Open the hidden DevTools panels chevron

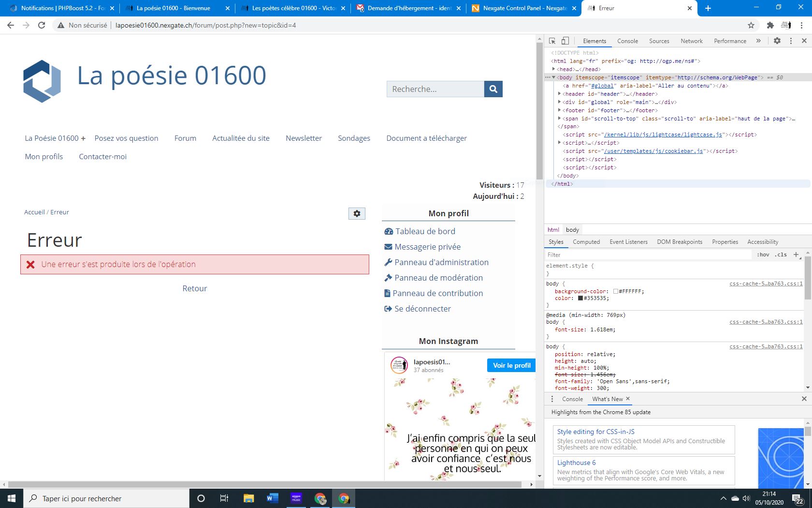758,41
